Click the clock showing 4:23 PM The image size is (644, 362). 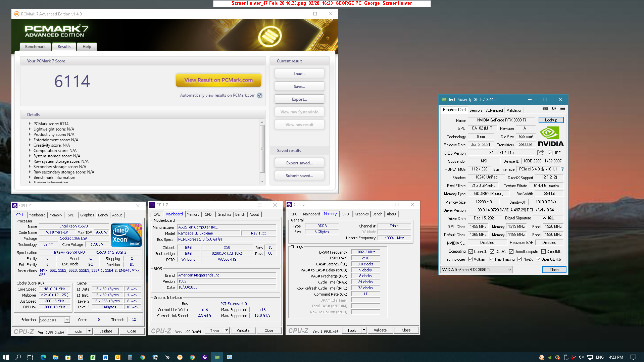(616, 357)
